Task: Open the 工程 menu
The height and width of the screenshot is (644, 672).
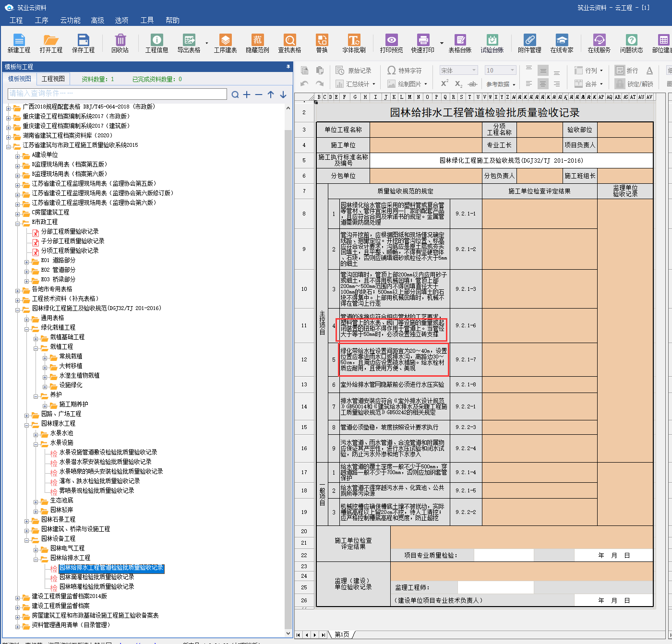Action: pyautogui.click(x=16, y=20)
